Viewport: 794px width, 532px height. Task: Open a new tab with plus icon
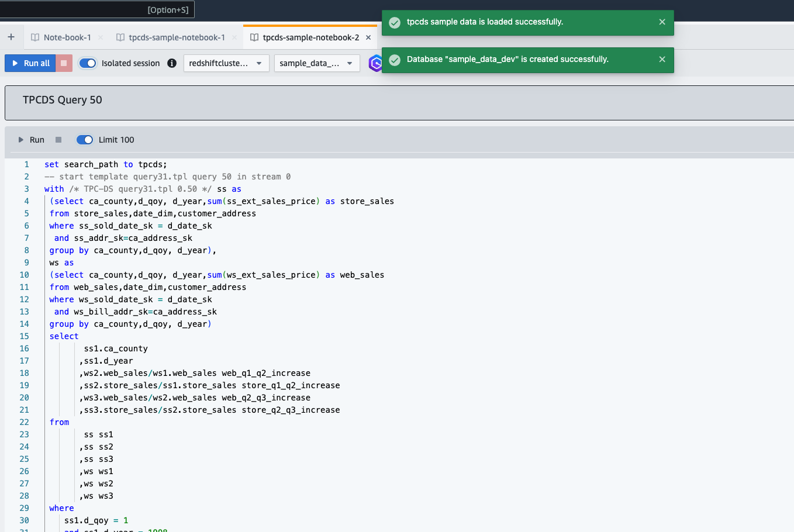[x=11, y=37]
